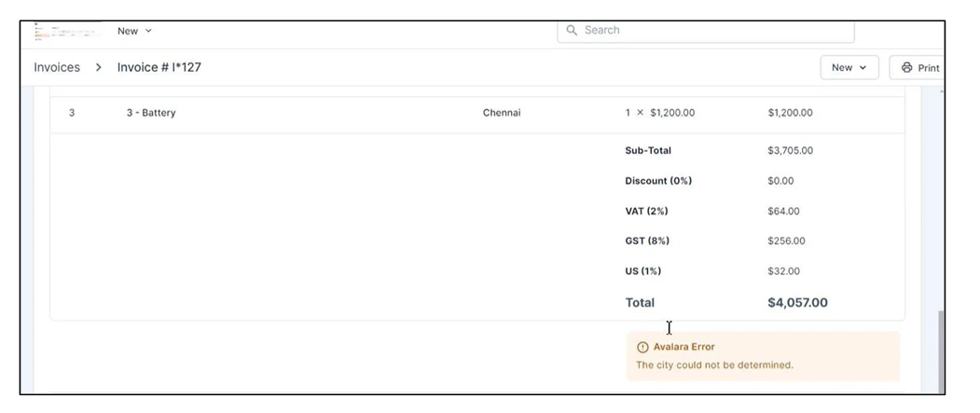Click the Invoice # I*127 breadcrumb title

click(159, 67)
